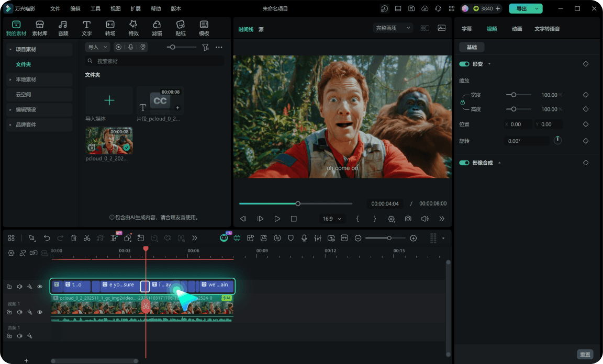
Task: Open the 素材库 stock media panel
Action: click(40, 28)
